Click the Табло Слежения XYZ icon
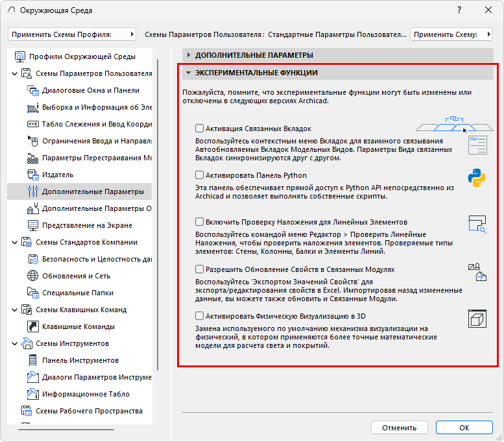 pos(33,124)
